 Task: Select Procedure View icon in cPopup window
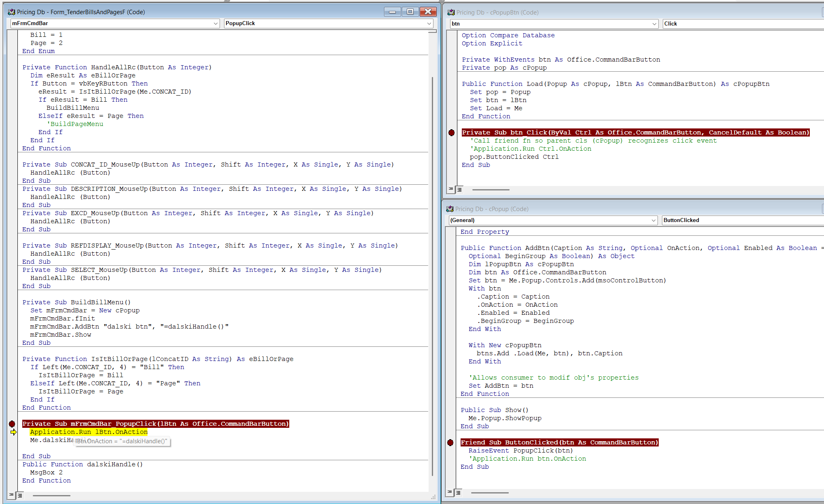pos(450,492)
